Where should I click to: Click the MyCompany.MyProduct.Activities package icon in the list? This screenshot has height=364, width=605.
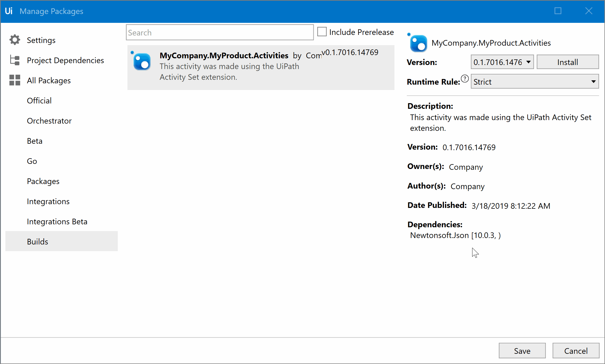tap(142, 62)
